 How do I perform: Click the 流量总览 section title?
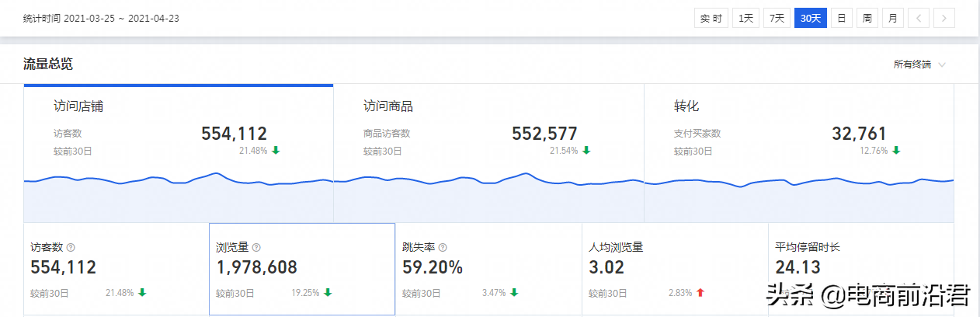[48, 64]
